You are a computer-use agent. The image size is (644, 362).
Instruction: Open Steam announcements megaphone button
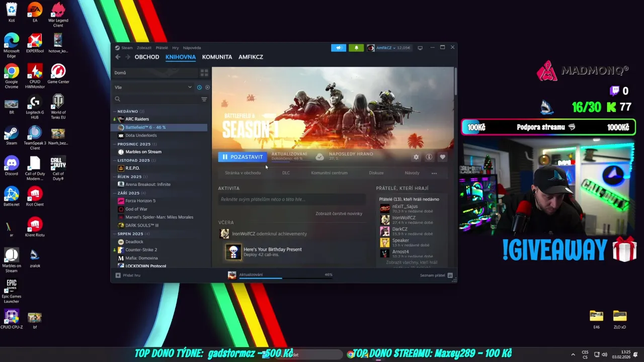339,48
